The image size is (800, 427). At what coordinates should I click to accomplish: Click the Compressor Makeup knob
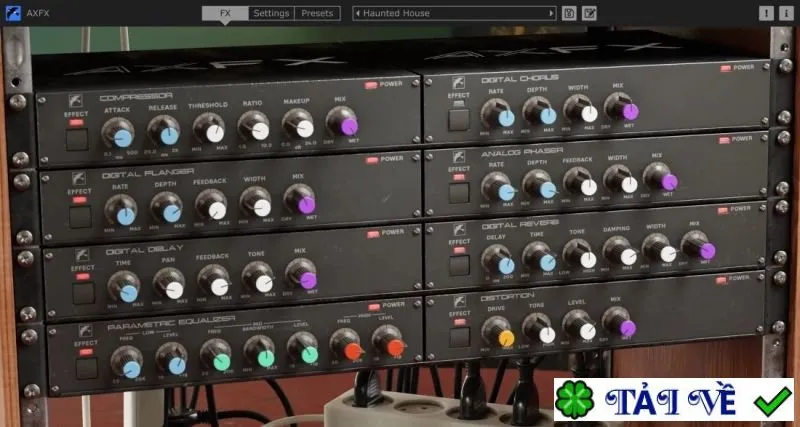pyautogui.click(x=298, y=124)
